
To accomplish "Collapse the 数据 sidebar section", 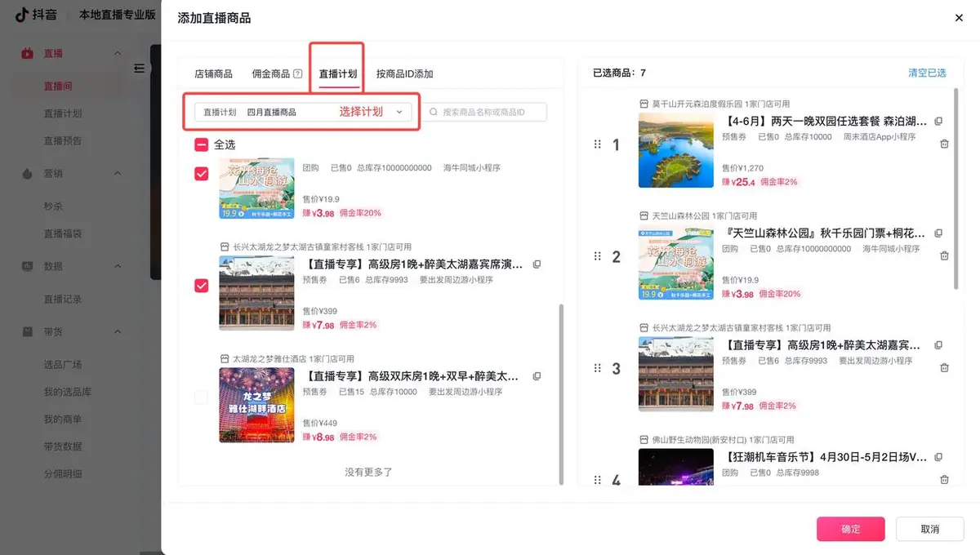I will pyautogui.click(x=117, y=266).
